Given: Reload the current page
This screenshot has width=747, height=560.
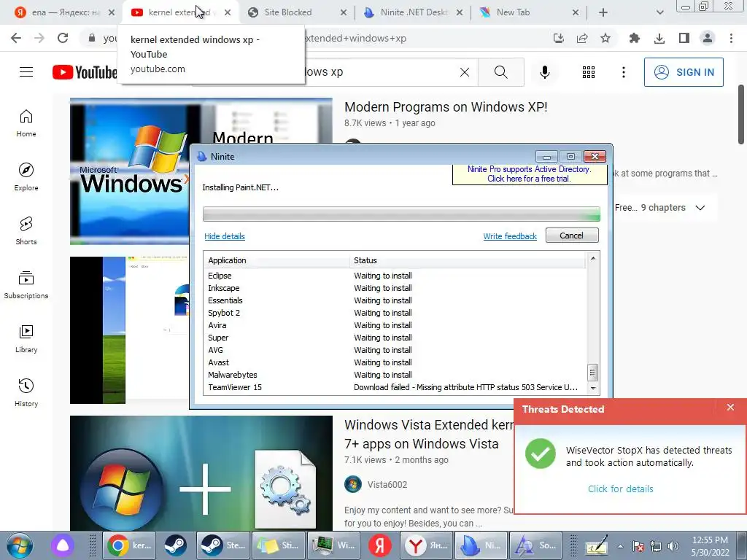Looking at the screenshot, I should coord(63,38).
